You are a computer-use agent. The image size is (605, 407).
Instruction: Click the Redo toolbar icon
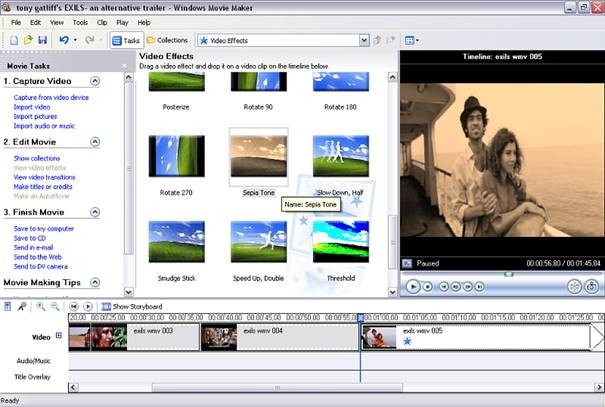coord(90,40)
